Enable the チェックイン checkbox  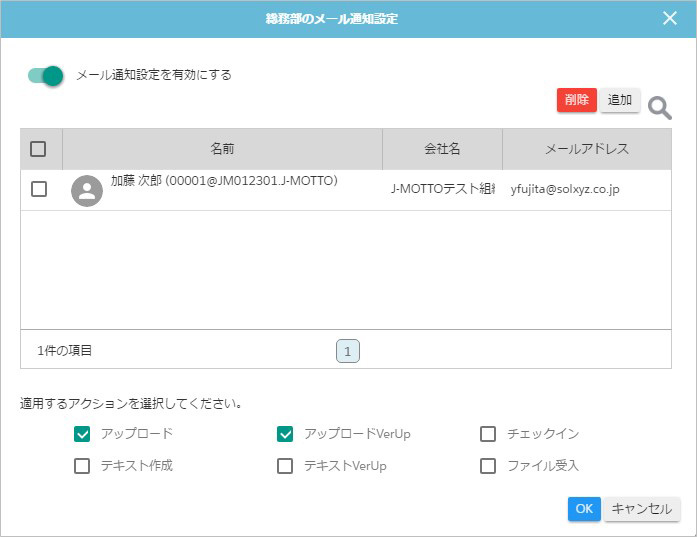[x=488, y=434]
